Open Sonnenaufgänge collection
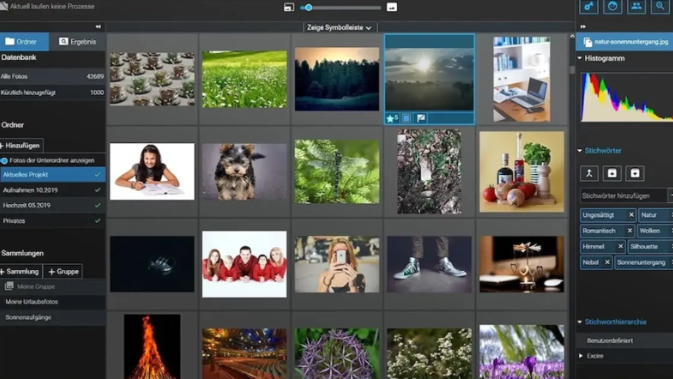Viewport: 673px width, 379px height. (x=52, y=317)
